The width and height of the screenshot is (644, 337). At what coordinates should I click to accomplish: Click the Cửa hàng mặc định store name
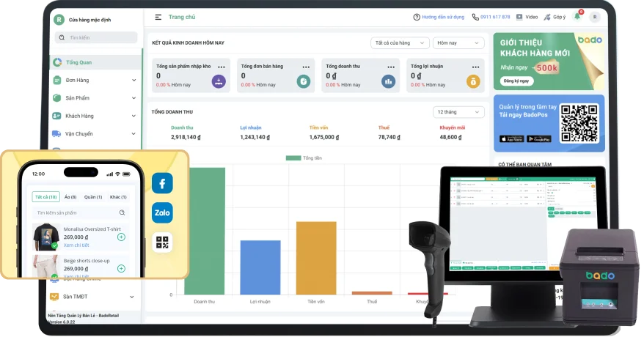[90, 20]
